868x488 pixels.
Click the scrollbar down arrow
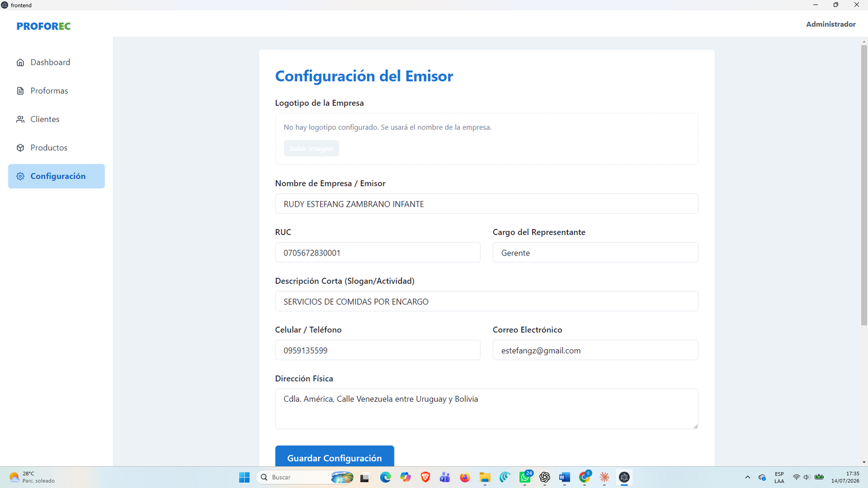864,463
